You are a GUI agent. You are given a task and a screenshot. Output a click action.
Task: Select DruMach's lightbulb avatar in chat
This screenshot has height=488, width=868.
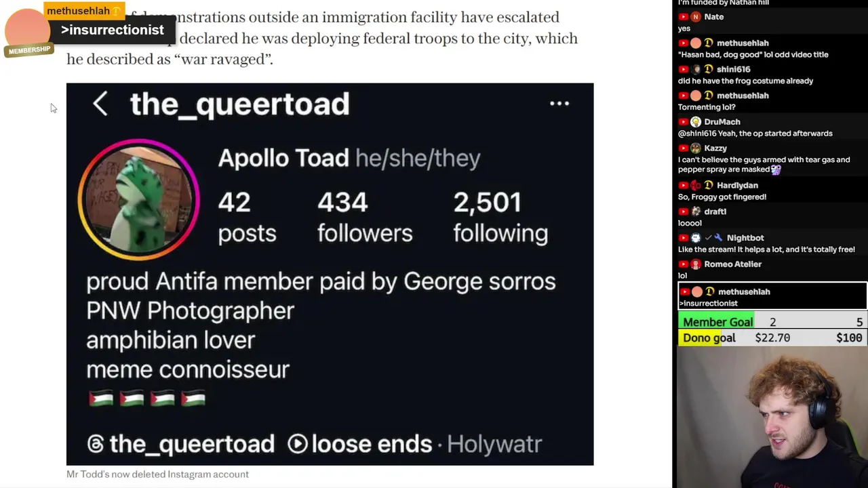[696, 122]
